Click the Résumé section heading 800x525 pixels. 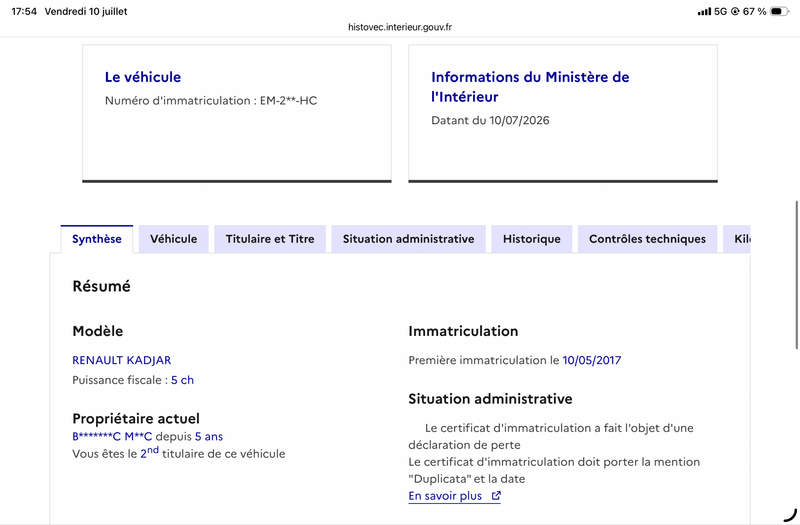click(102, 286)
